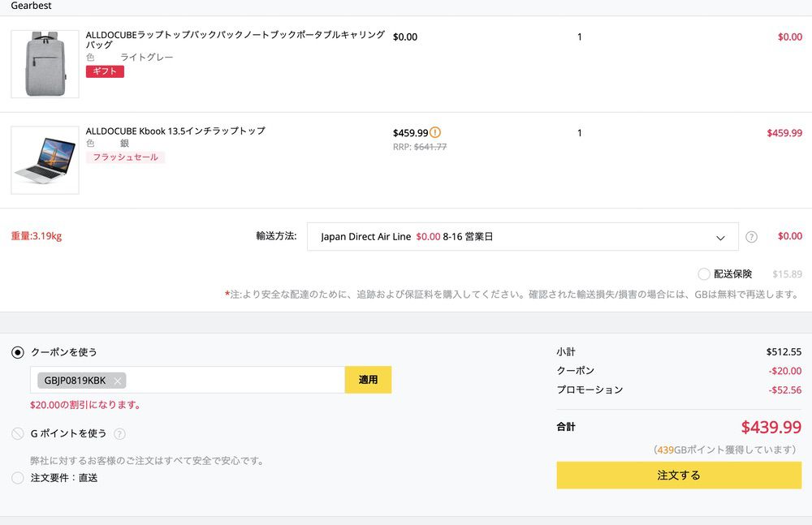This screenshot has width=812, height=525.
Task: Click the shipping method help question icon
Action: [x=751, y=237]
